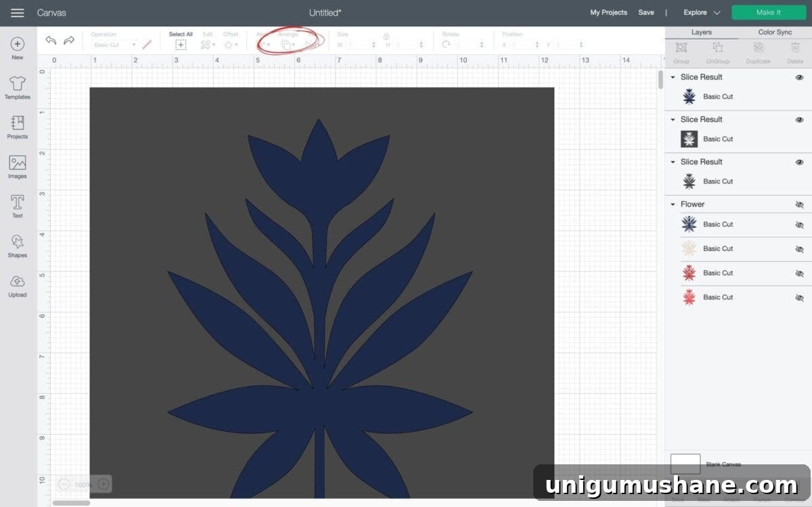
Task: Open the Images library
Action: point(18,167)
